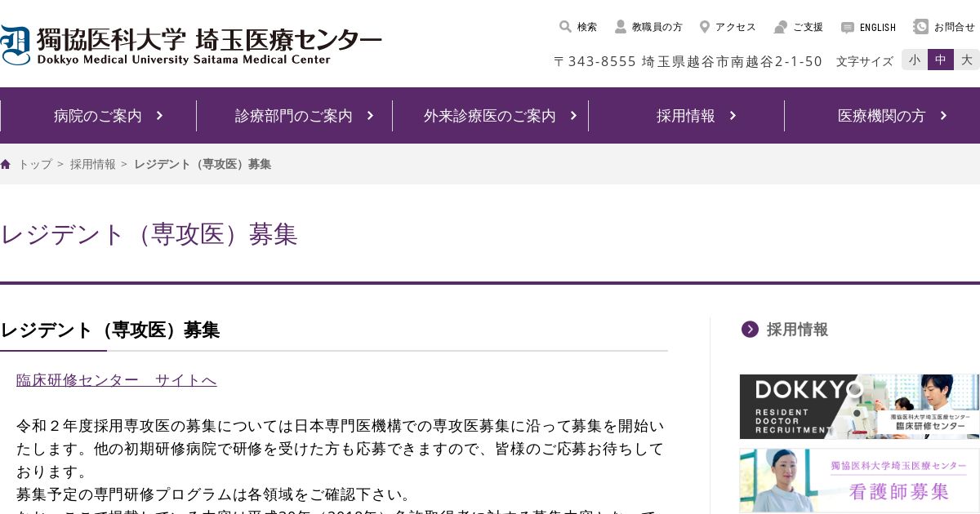Set text size to 小 (small)

coord(915,60)
